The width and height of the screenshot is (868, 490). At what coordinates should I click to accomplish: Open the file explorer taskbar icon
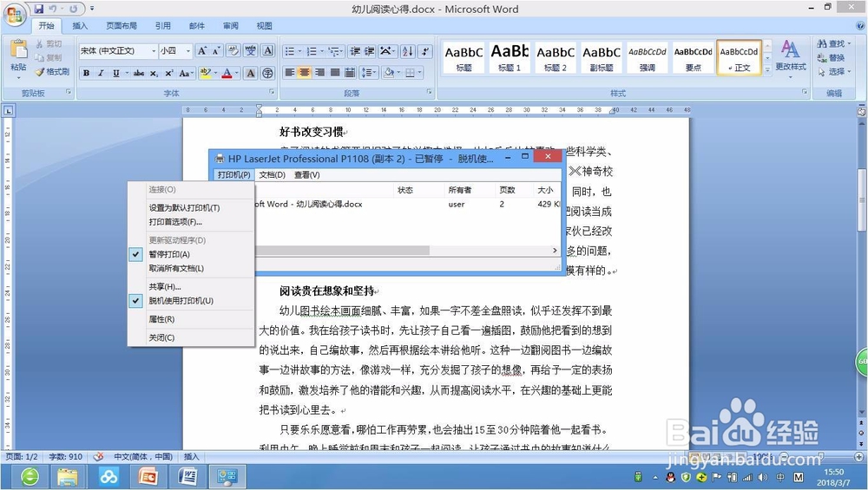(x=68, y=476)
